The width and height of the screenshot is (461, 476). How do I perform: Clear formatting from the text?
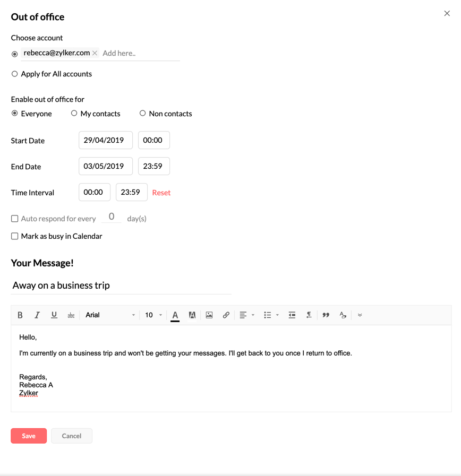tap(343, 315)
